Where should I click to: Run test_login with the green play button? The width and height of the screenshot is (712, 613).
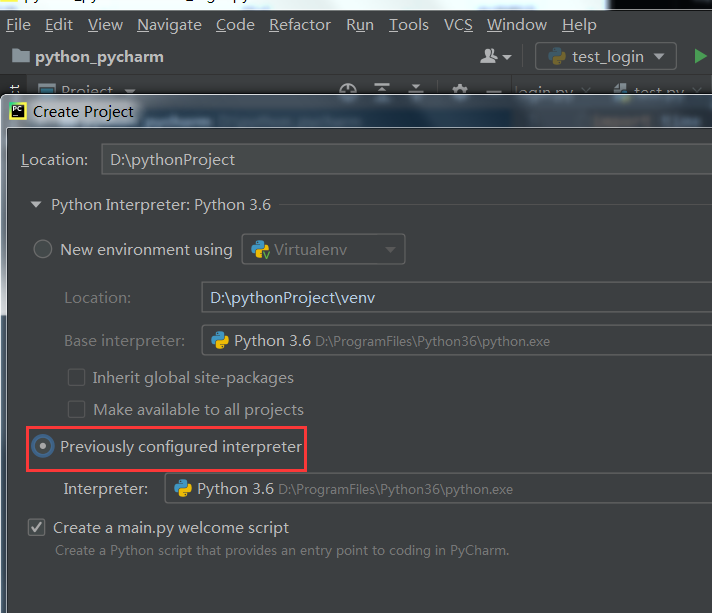pos(700,56)
